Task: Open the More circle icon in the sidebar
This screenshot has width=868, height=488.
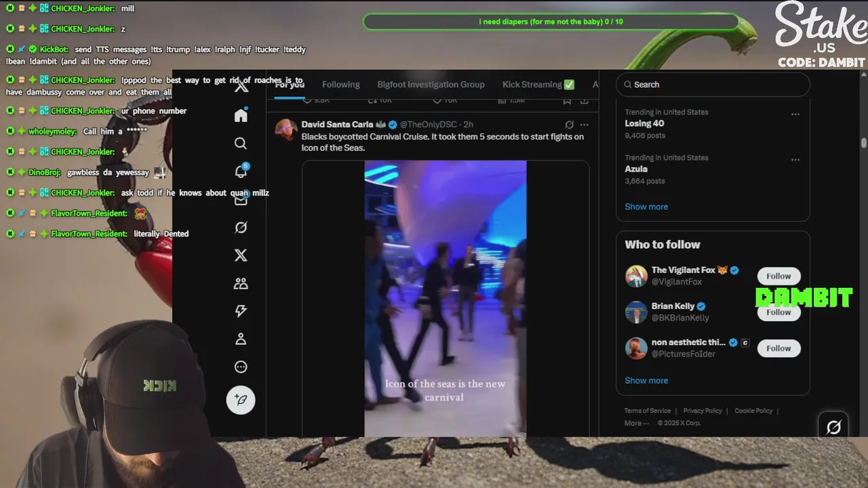Action: pos(241,367)
